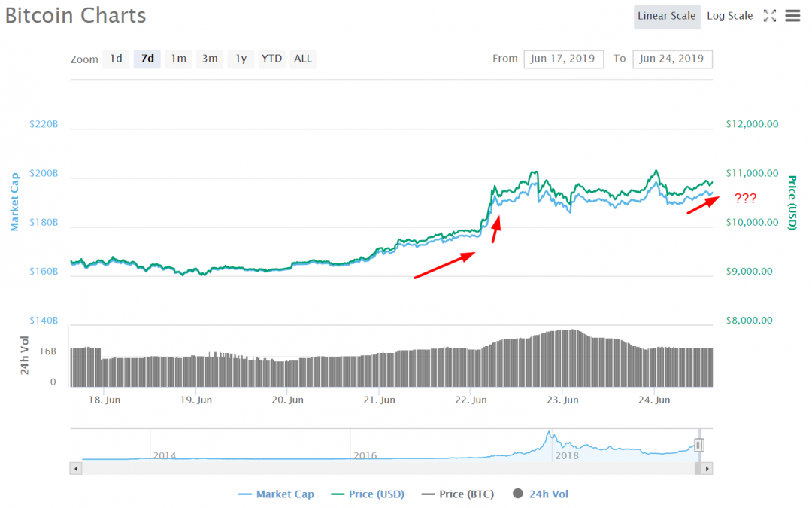
Task: Click the navigator left scroll arrow
Action: tap(76, 469)
